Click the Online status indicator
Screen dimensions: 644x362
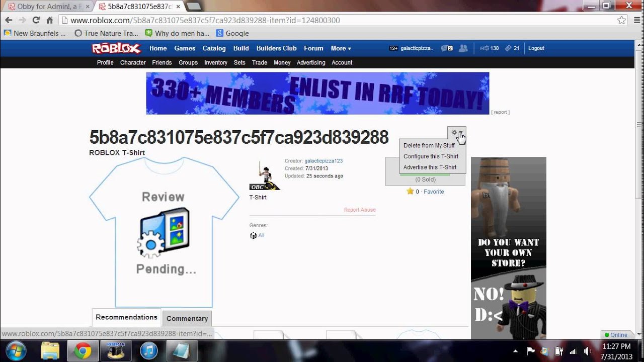click(616, 335)
